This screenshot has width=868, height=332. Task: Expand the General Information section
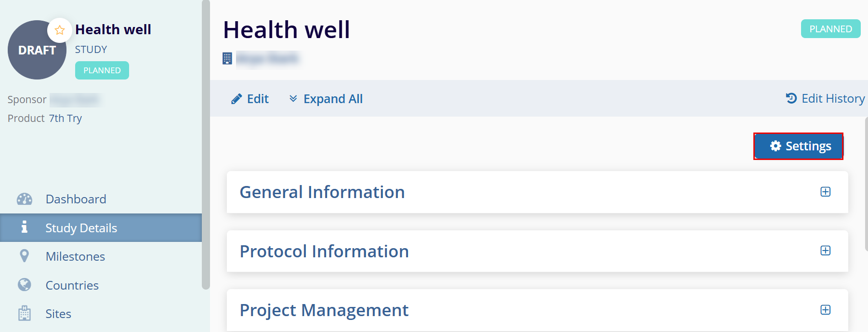825,192
